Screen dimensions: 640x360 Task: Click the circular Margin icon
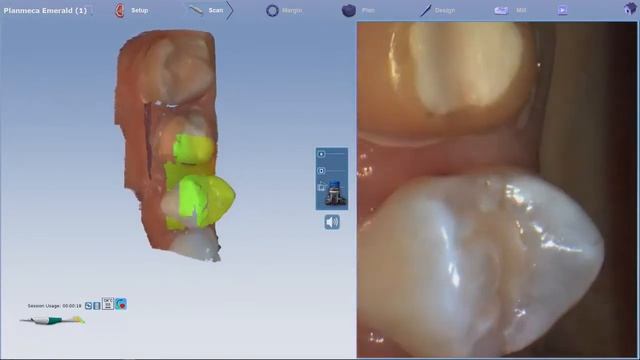[272, 11]
